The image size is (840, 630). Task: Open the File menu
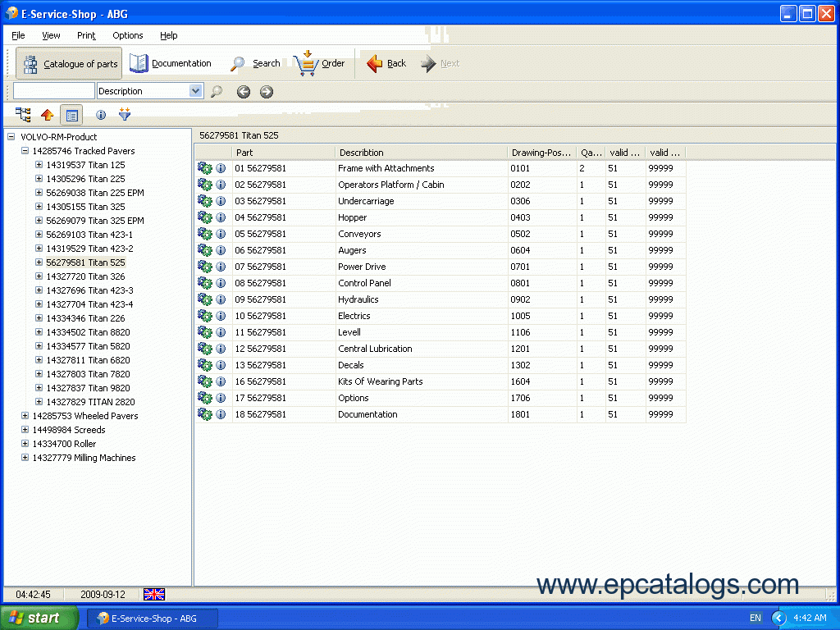(x=18, y=35)
